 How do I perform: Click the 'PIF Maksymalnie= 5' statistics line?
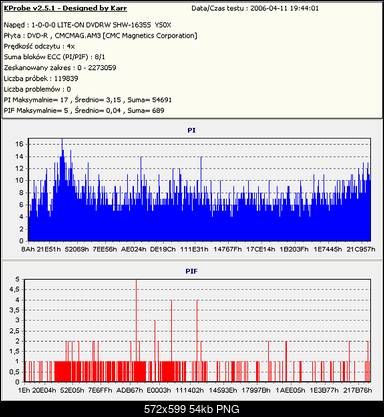[84, 110]
